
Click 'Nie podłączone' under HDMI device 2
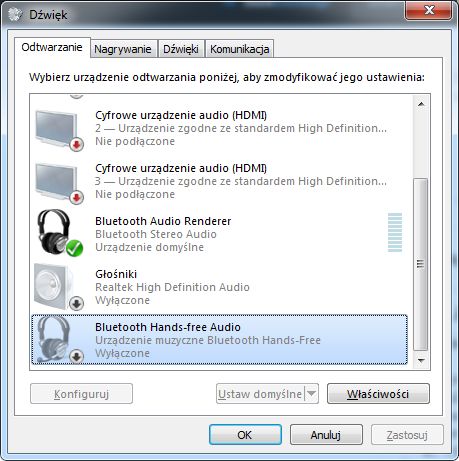(135, 141)
